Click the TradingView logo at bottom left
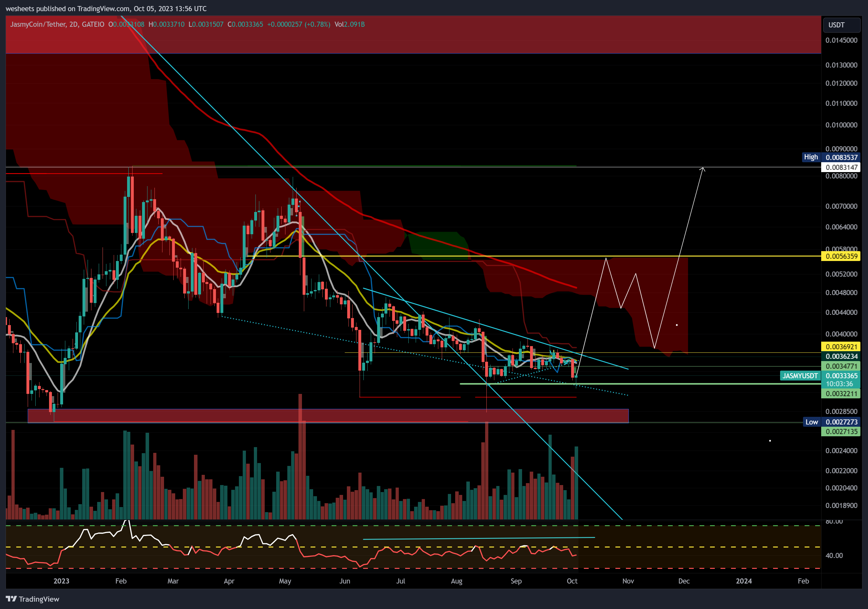 pyautogui.click(x=32, y=599)
